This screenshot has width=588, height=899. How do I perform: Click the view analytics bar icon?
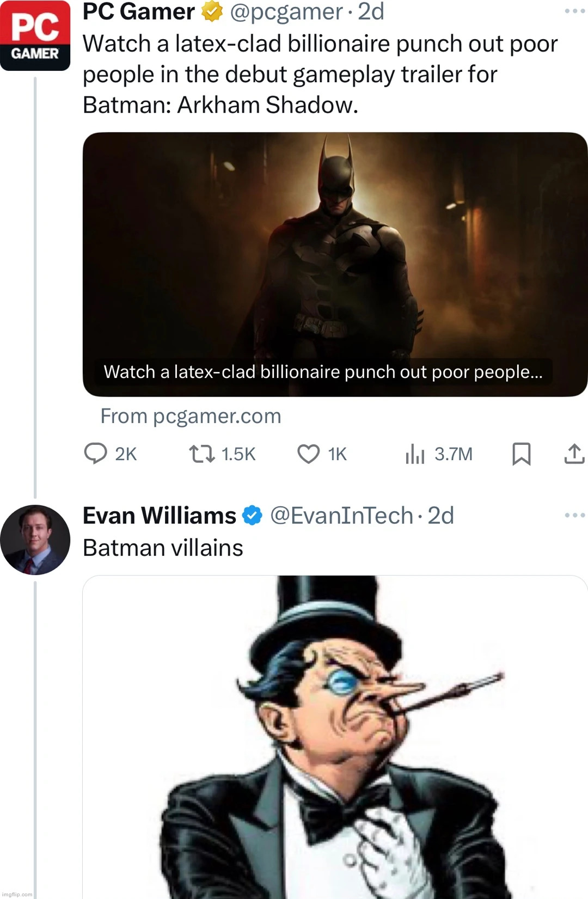point(414,454)
